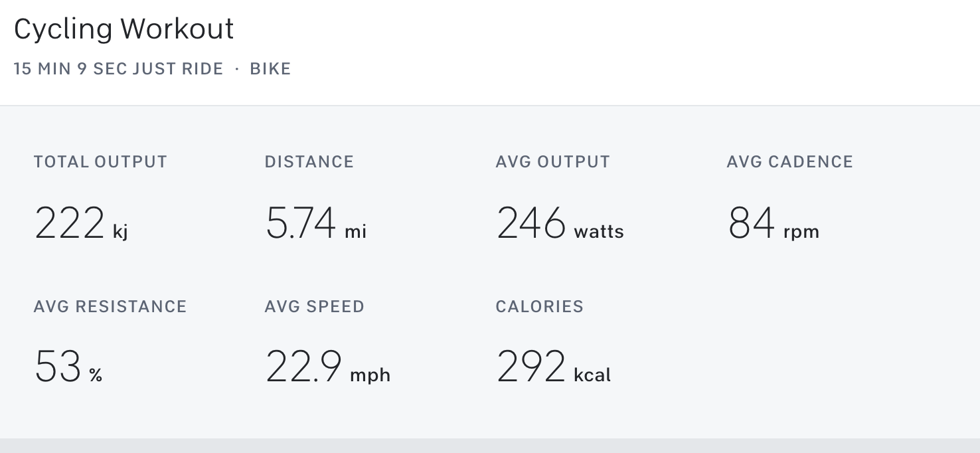980x453 pixels.
Task: Click the watts unit text
Action: click(599, 232)
